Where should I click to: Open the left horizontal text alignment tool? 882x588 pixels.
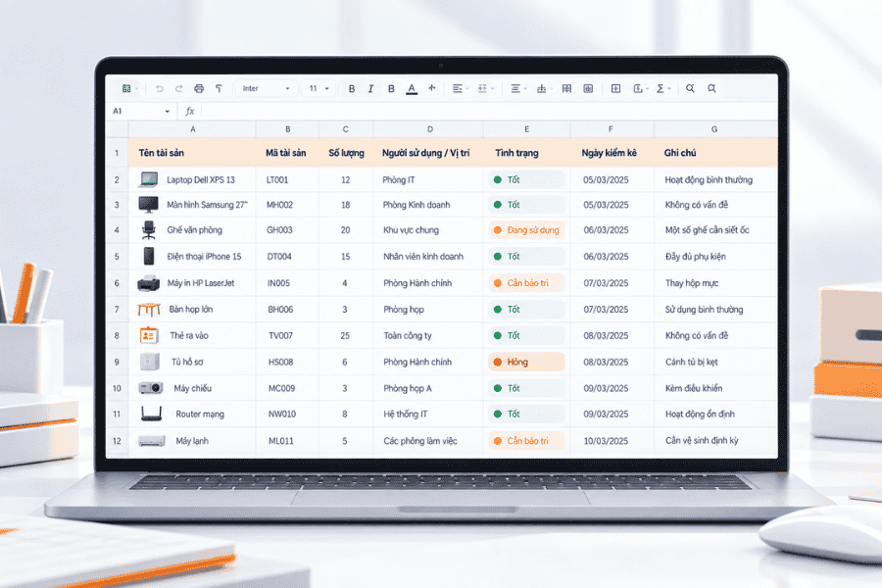tap(458, 88)
